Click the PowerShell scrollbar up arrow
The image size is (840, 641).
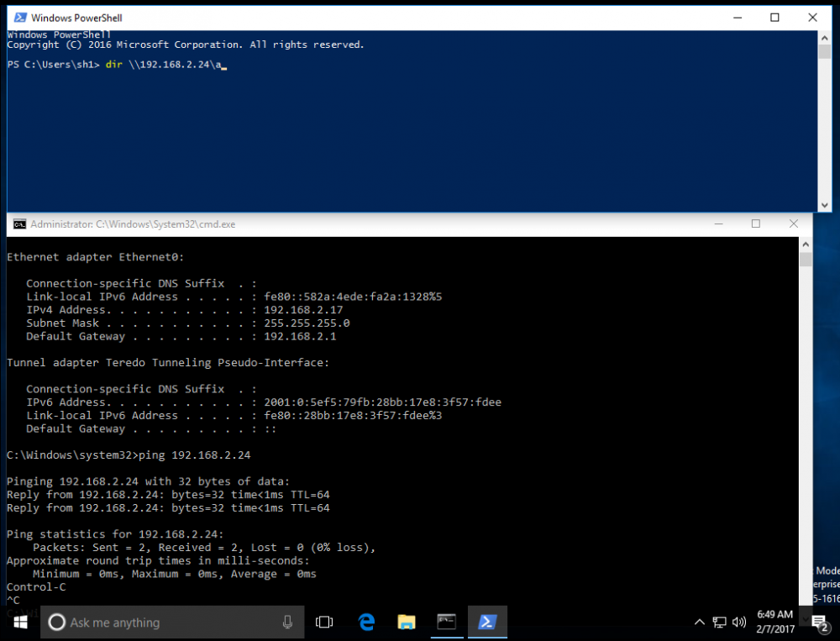825,38
